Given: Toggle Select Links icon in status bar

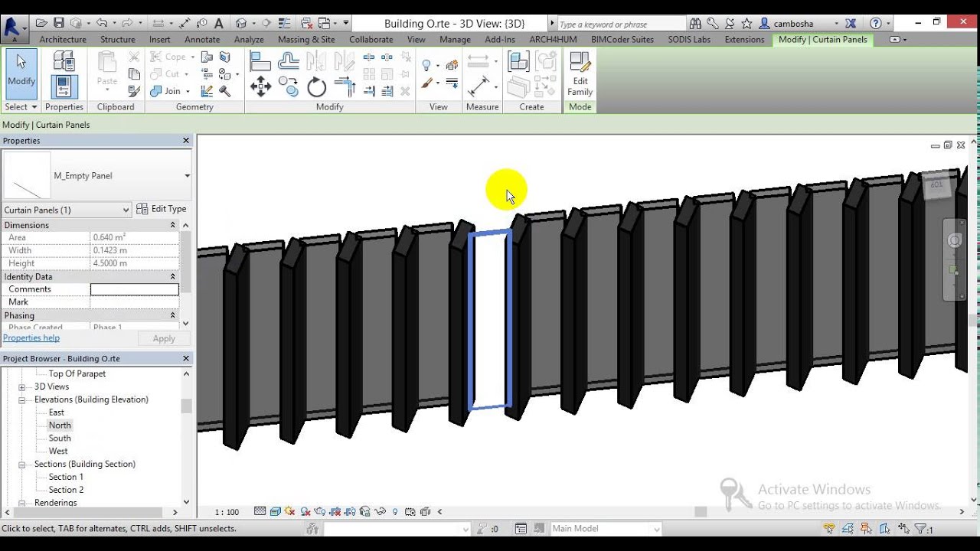Looking at the screenshot, I should point(828,529).
